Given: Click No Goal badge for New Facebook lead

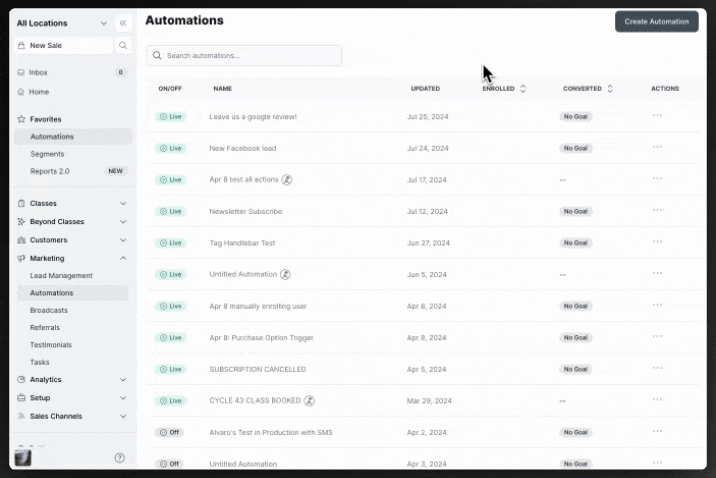Looking at the screenshot, I should (575, 148).
